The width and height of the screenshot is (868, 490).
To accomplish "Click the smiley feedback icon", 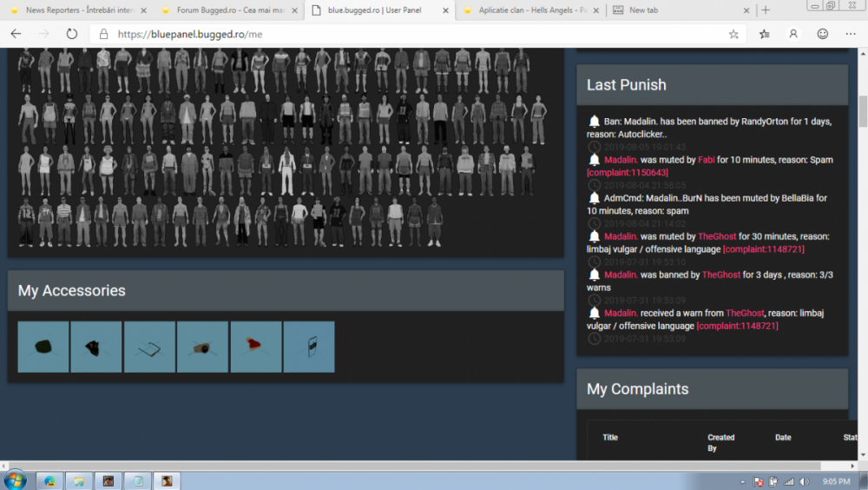I will click(822, 34).
